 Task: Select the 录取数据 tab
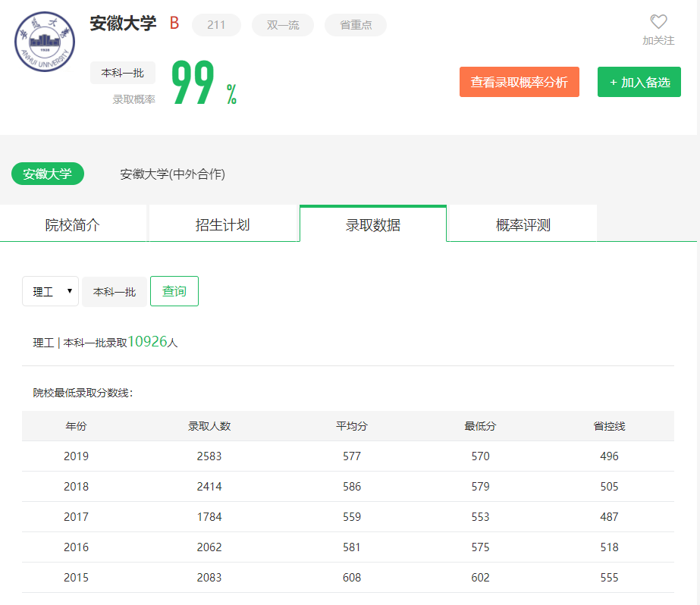(x=373, y=224)
